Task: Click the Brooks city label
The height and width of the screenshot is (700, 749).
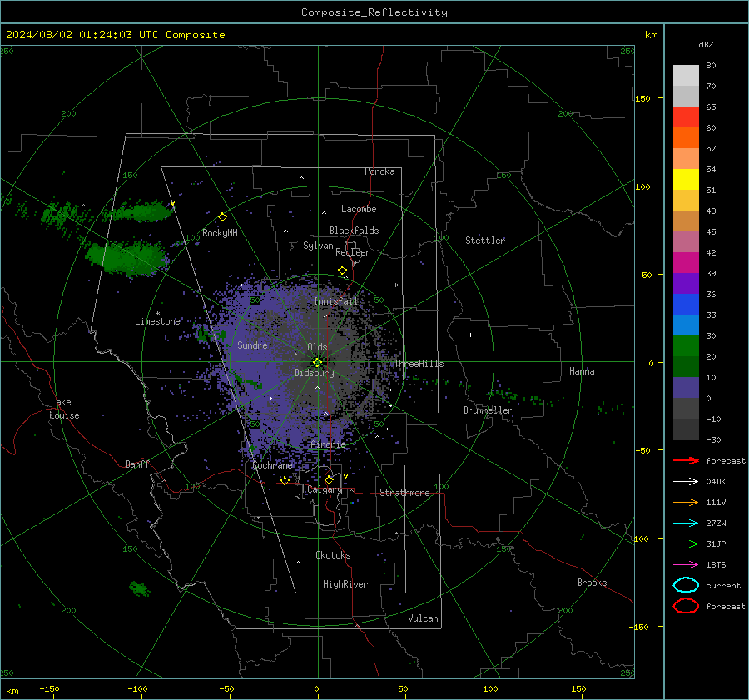Action: point(592,583)
